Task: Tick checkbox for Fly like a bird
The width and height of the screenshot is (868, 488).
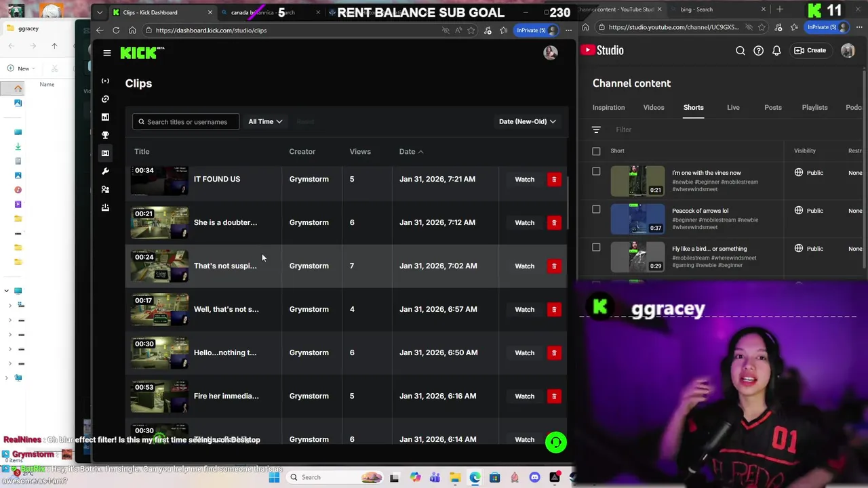Action: [x=596, y=247]
